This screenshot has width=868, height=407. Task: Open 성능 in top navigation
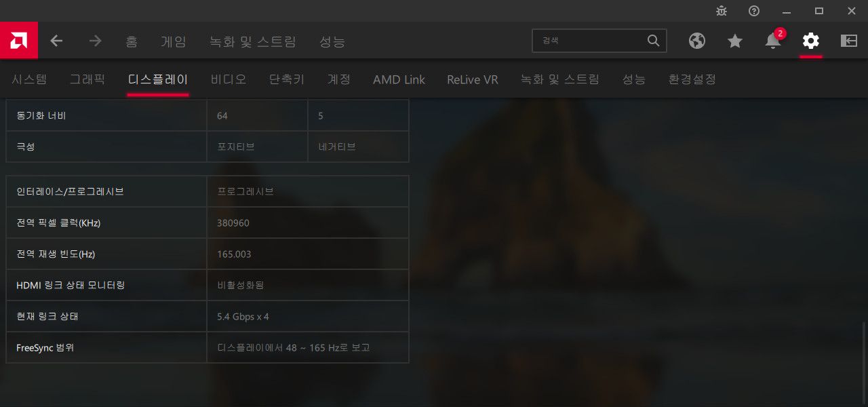pos(332,41)
